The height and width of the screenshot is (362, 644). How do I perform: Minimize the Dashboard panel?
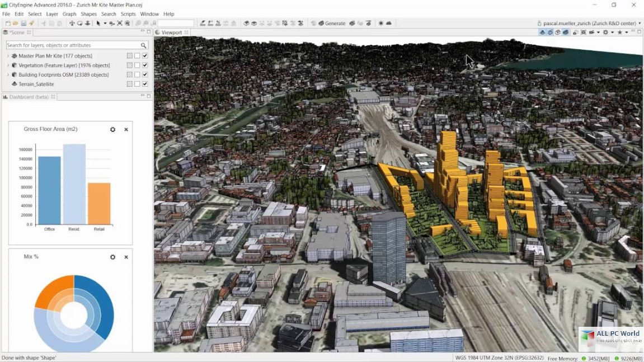point(143,96)
